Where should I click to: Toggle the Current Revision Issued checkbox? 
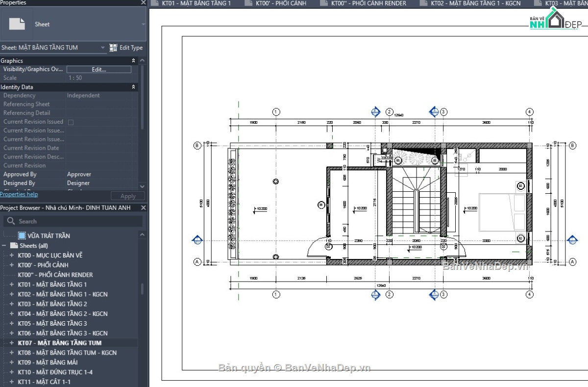point(71,122)
